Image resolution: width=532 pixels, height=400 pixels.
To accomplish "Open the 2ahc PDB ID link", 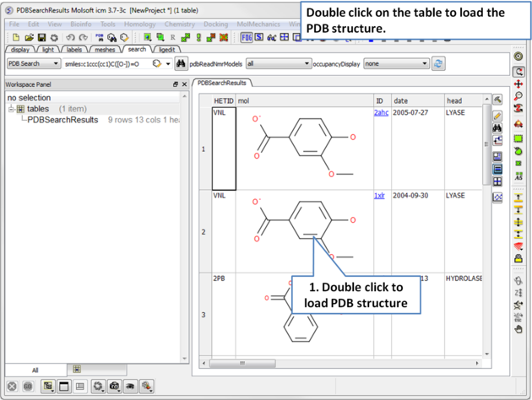I will [381, 112].
